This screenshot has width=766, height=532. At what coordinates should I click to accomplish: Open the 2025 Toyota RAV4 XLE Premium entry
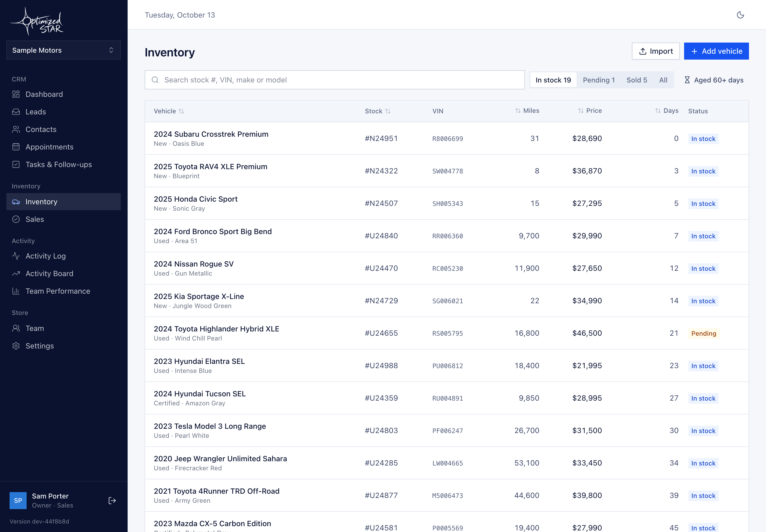(447, 171)
